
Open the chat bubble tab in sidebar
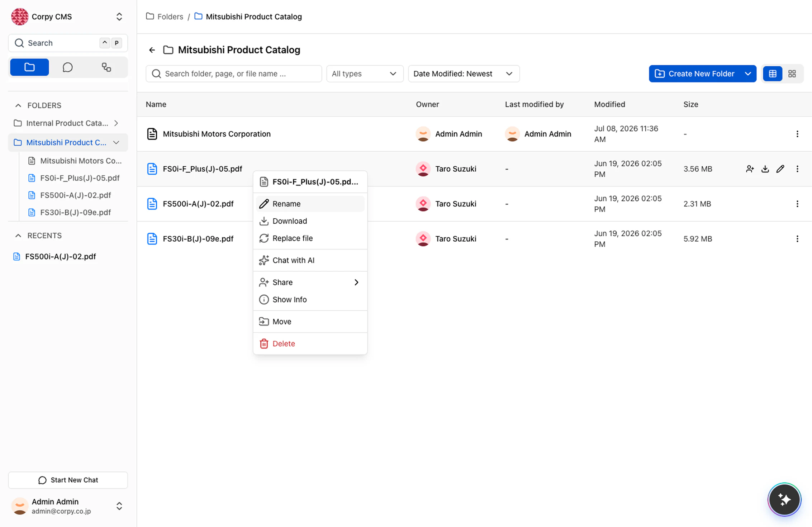point(67,67)
